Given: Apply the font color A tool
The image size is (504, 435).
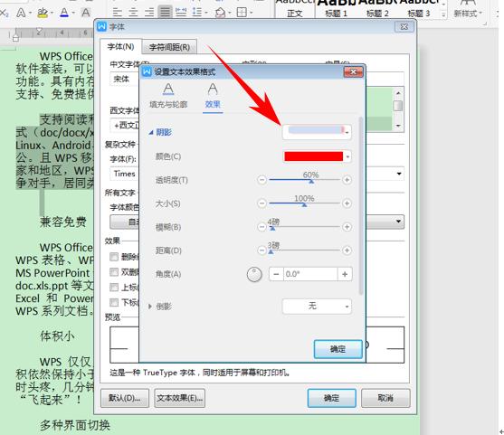Looking at the screenshot, I should (x=64, y=13).
